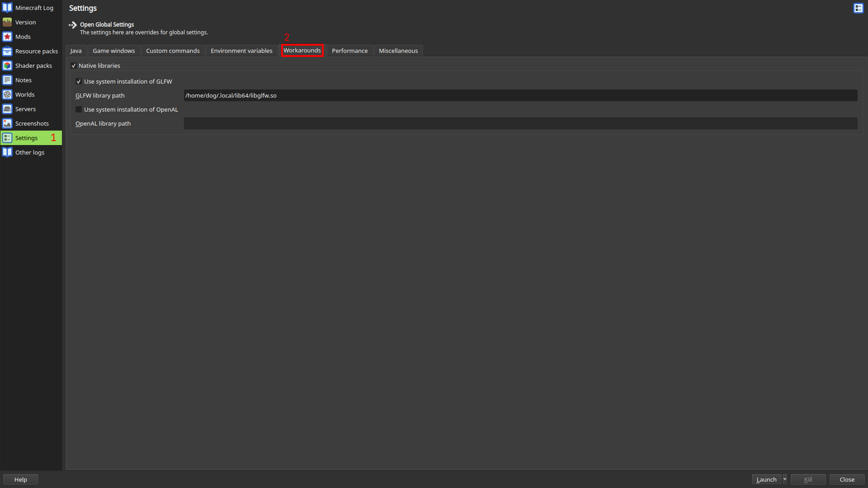Image resolution: width=868 pixels, height=488 pixels.
Task: Click the Minecraft Log icon in sidebar
Action: (7, 7)
